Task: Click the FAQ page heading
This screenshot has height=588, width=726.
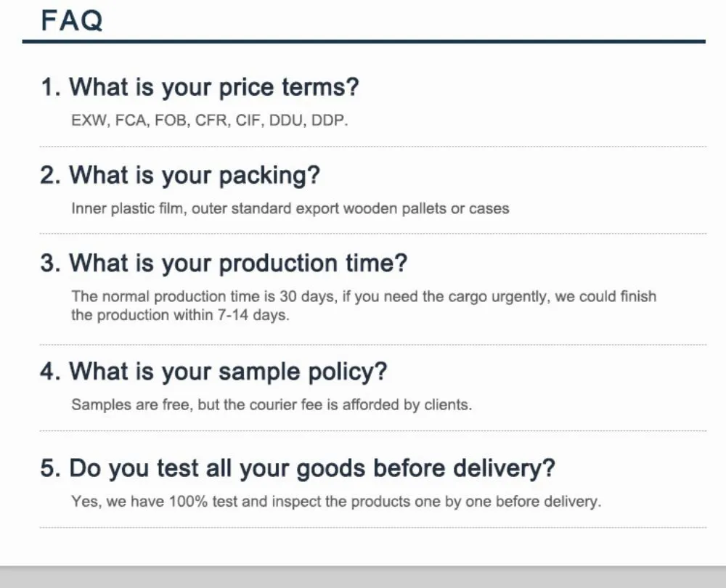Action: pos(72,20)
